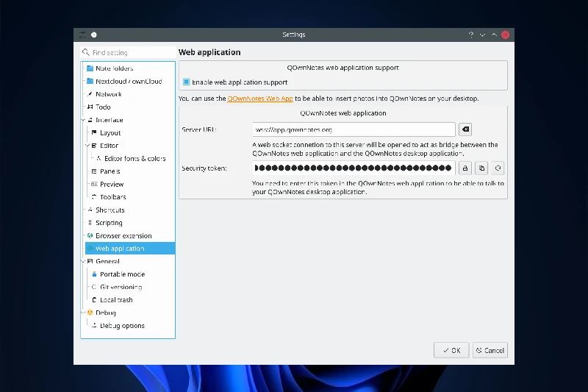Click the Panels icon
Image resolution: width=588 pixels, height=392 pixels.
[94, 171]
